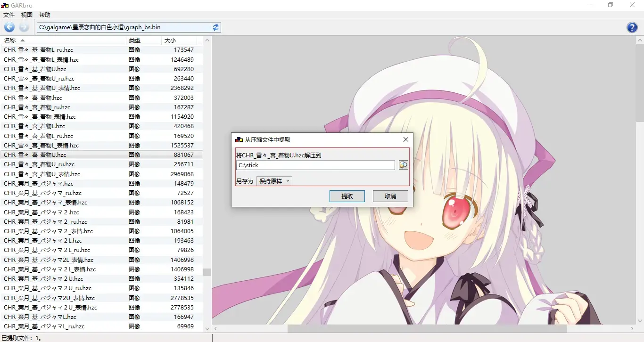
Task: Click the 提取 button
Action: pos(347,196)
